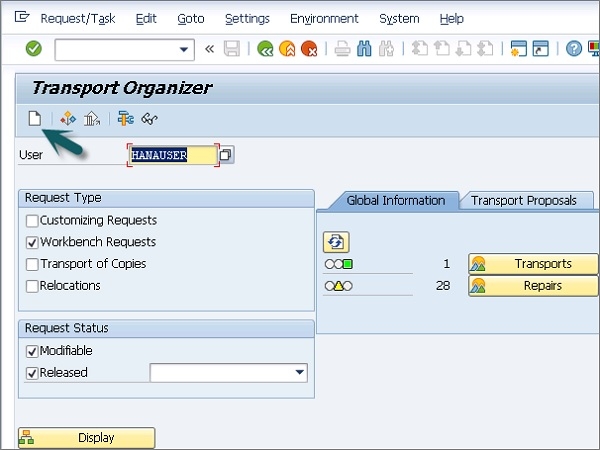Viewport: 600px width, 450px height.
Task: Click the green traffic light status icon
Action: pyautogui.click(x=339, y=264)
